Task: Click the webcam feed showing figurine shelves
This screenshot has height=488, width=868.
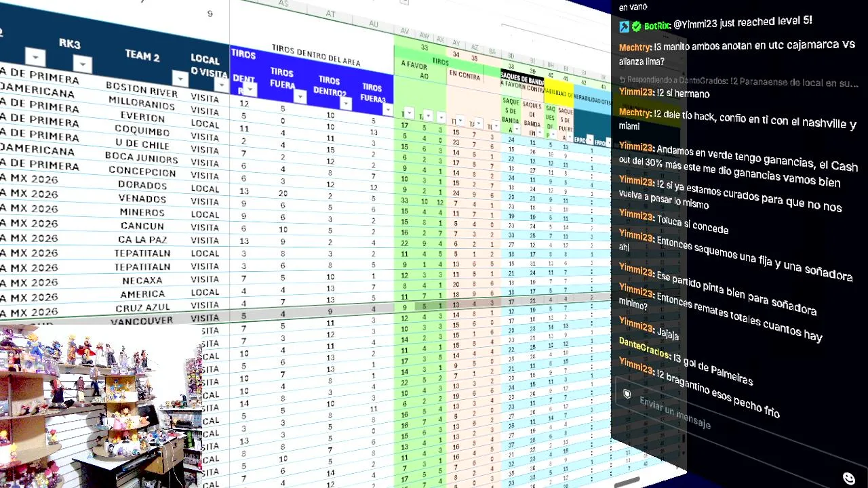Action: [x=102, y=406]
